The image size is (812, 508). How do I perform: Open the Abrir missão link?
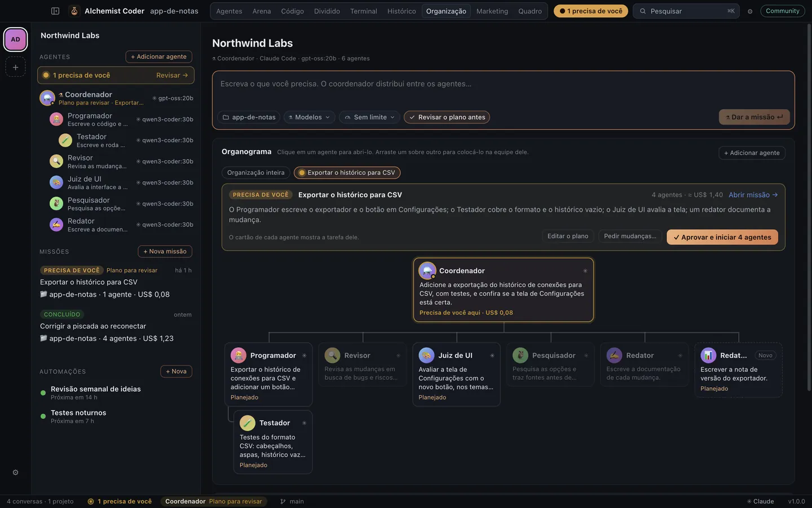click(x=753, y=195)
